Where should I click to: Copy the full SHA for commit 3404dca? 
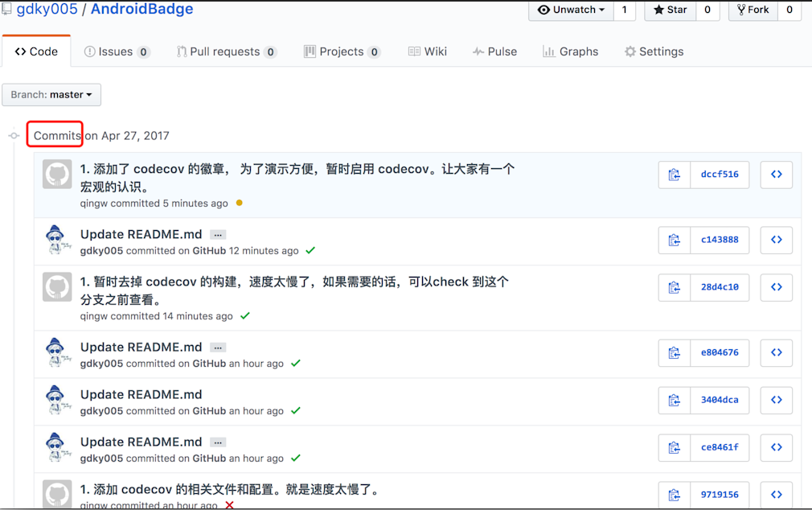675,400
